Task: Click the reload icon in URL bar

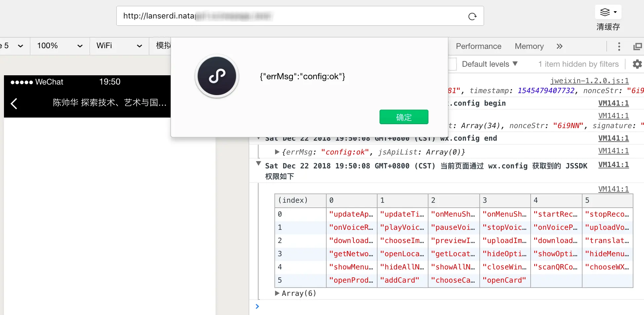Action: click(472, 16)
